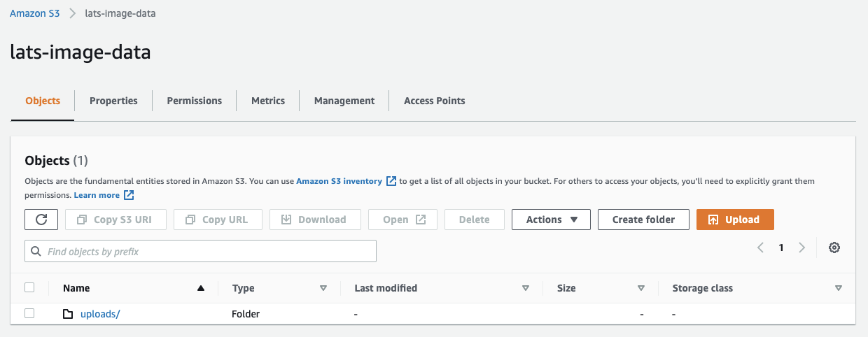This screenshot has height=337, width=868.
Task: Click the uploads folder icon
Action: tap(68, 314)
